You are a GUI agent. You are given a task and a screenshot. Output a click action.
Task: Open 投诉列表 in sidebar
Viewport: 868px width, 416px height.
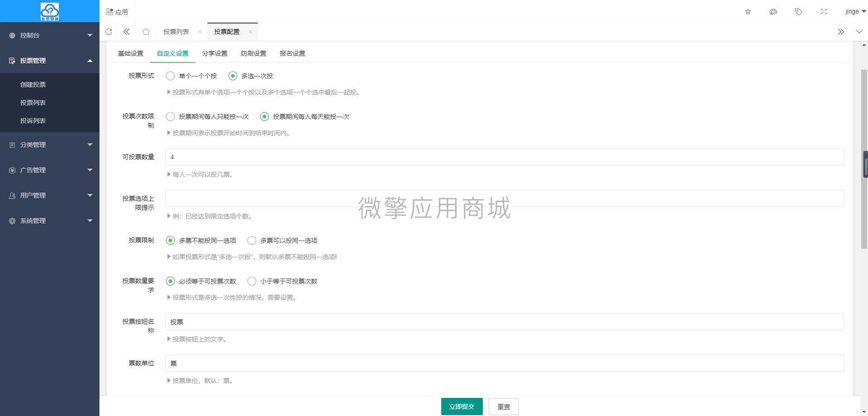pyautogui.click(x=33, y=121)
